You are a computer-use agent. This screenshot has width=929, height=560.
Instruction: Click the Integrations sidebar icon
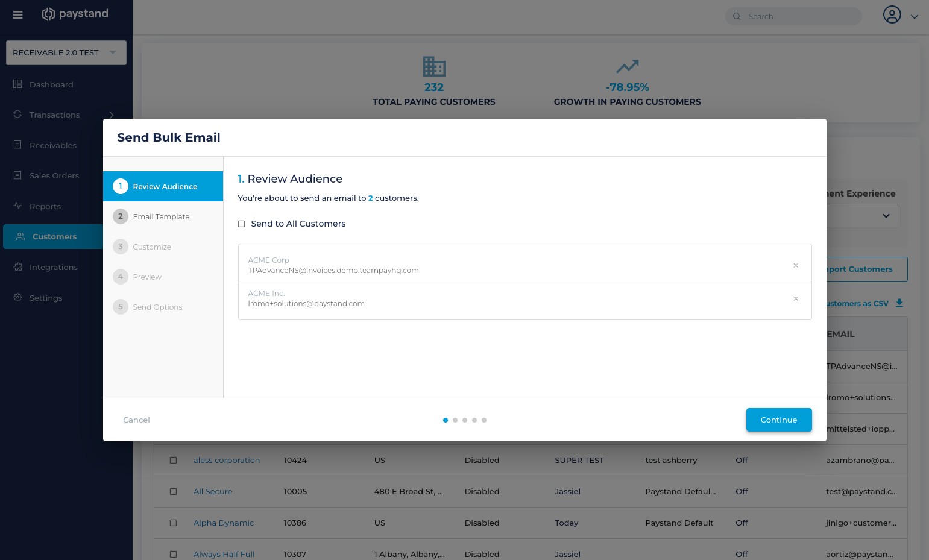(17, 266)
